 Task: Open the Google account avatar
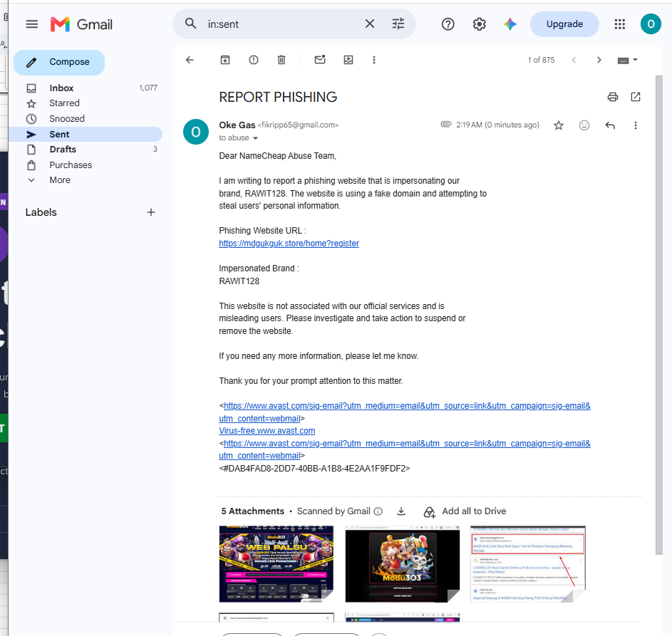651,24
